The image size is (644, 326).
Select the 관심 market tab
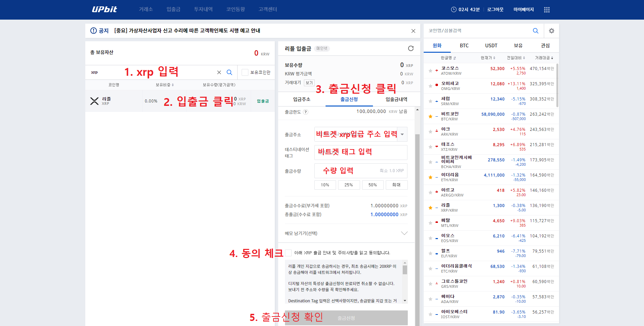pyautogui.click(x=545, y=46)
